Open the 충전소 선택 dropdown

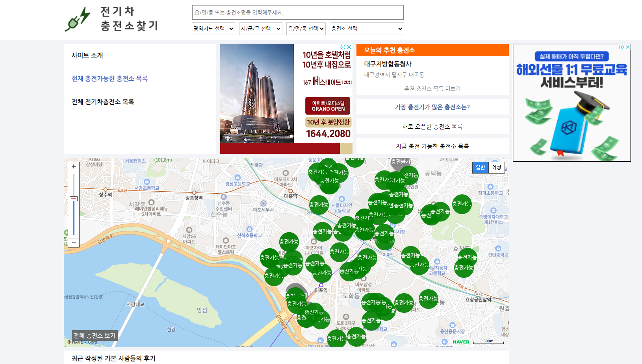366,28
